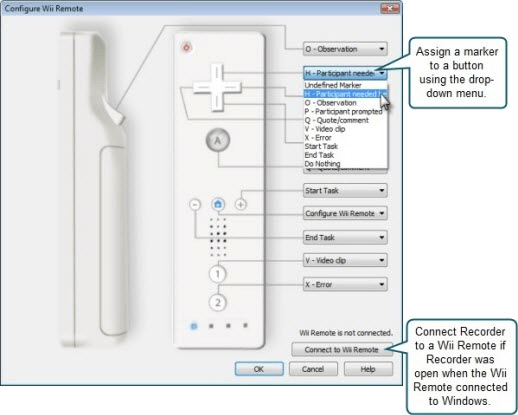Click the Wii Remote D-pad cross
The image size is (518, 415).
(217, 87)
